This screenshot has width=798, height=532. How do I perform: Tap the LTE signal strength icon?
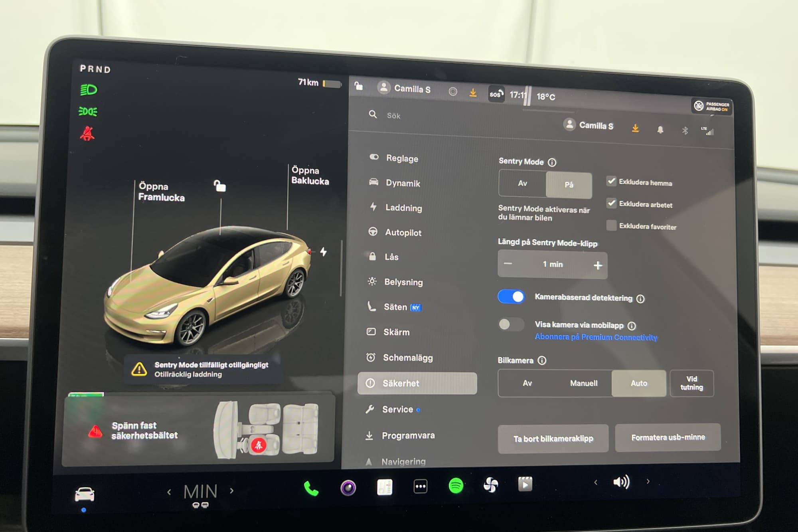tap(707, 131)
